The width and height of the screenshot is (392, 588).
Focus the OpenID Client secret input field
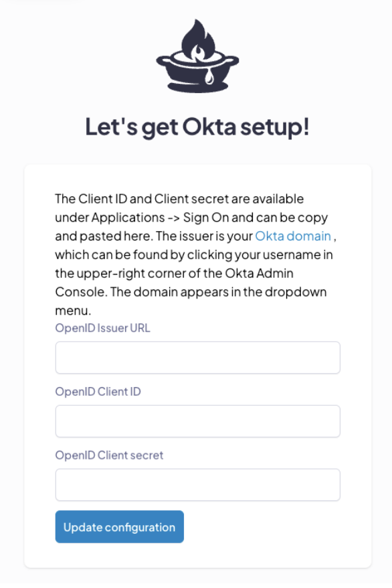[x=198, y=485]
